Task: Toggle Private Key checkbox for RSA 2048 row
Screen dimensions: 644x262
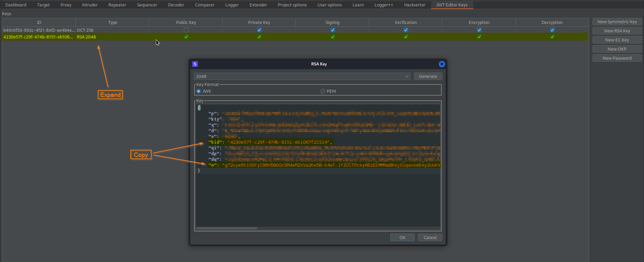Action: (x=259, y=37)
